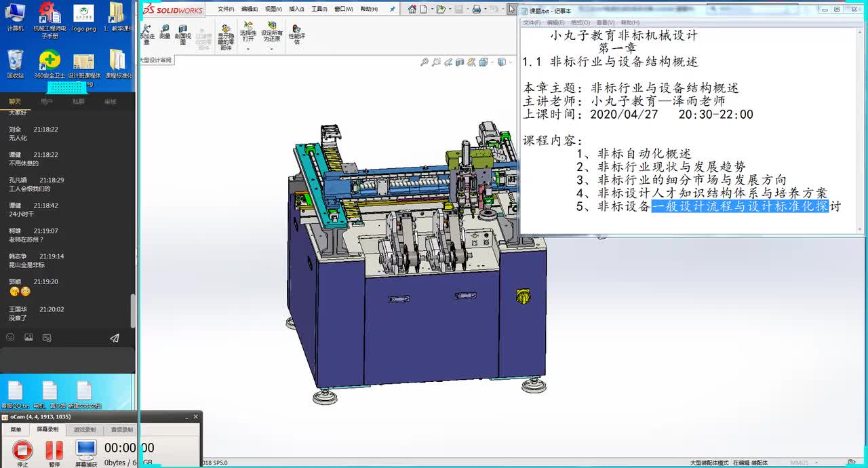Expand the Open file dropdown arrow
Screen dimensions: 868x468
coord(450,9)
